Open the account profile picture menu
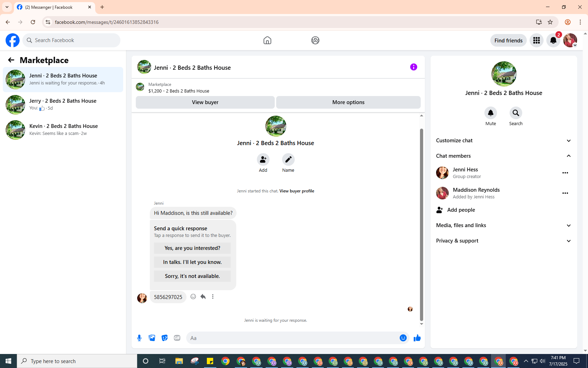588x368 pixels. coord(570,40)
